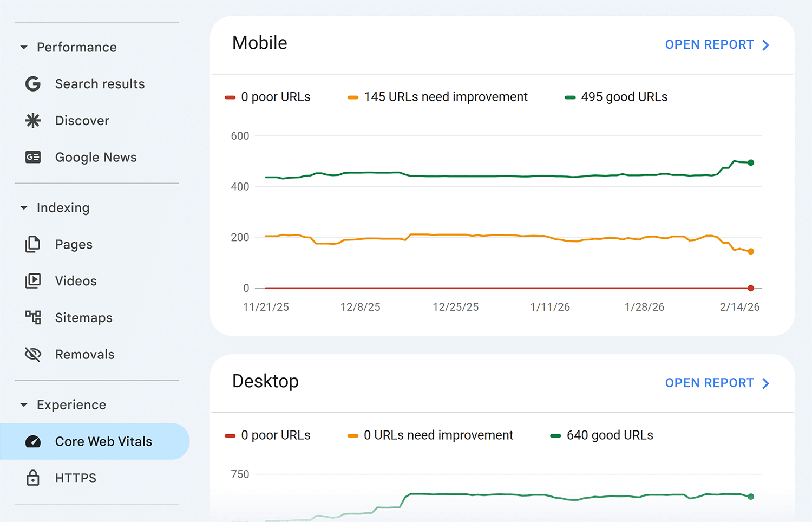Go to the Discover report

[82, 120]
